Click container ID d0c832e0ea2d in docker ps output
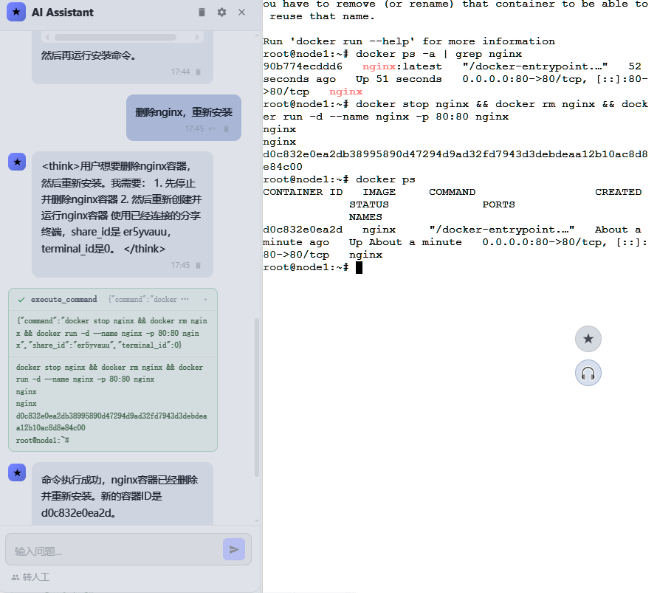The width and height of the screenshot is (657, 593). (x=303, y=229)
